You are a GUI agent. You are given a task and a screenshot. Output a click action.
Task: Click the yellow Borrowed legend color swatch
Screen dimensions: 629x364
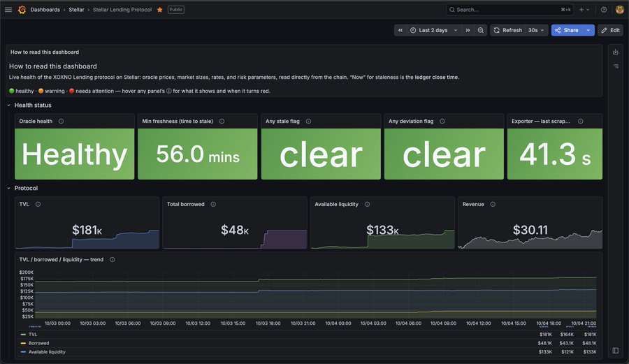pyautogui.click(x=23, y=343)
